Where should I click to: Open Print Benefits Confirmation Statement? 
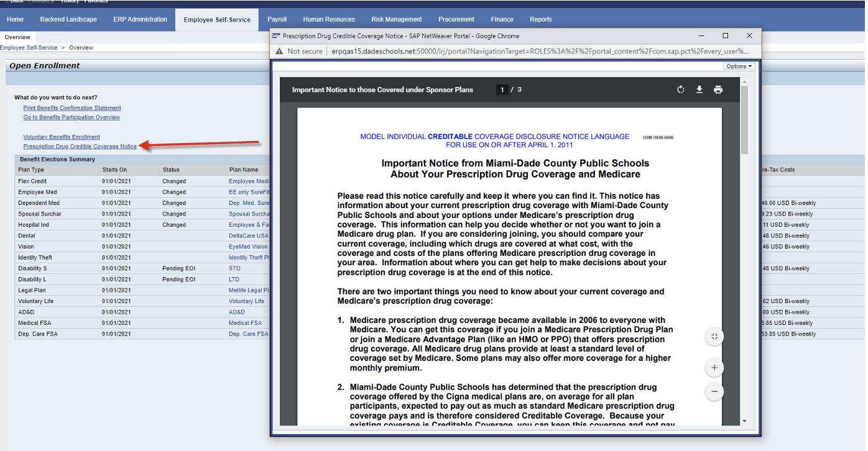click(72, 107)
